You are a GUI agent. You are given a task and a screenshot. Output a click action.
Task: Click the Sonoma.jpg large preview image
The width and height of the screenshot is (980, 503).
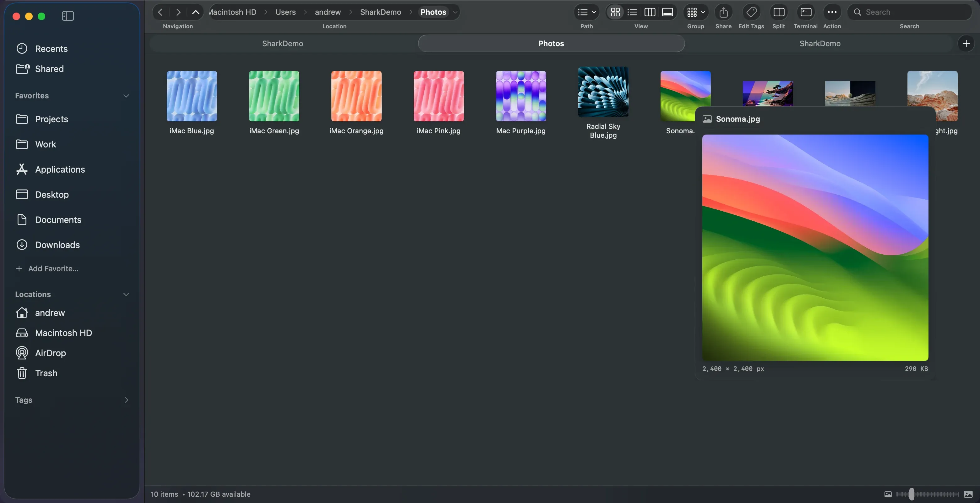tap(815, 247)
